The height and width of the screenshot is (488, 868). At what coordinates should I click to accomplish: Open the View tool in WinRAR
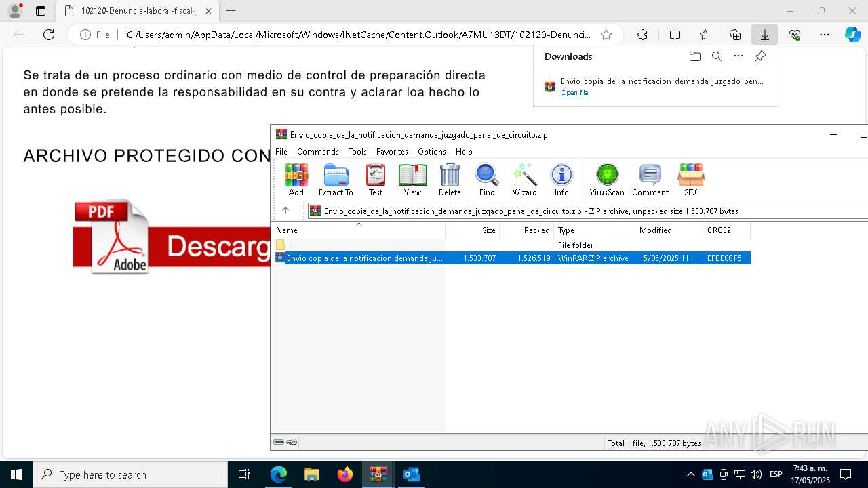(x=412, y=180)
